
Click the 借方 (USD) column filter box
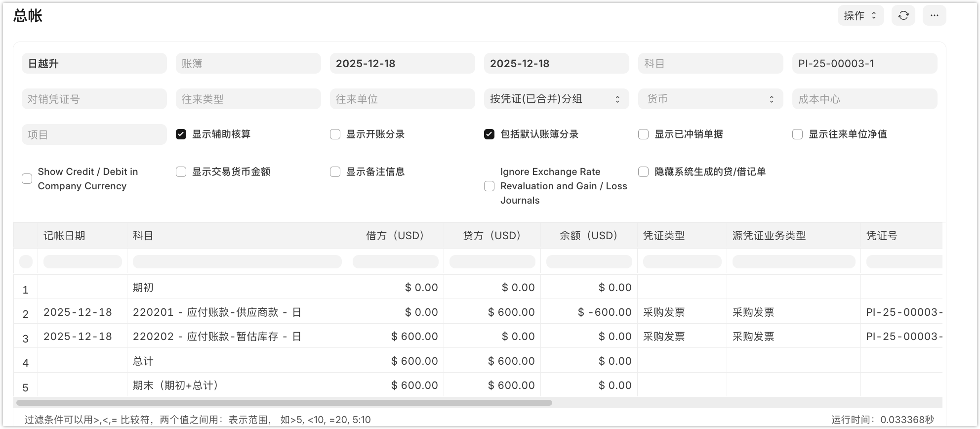click(395, 262)
